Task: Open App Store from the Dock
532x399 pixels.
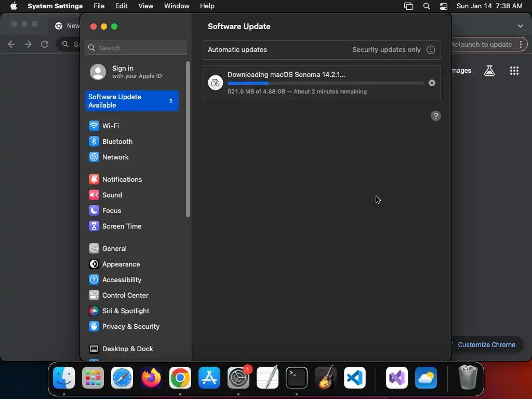Action: (x=209, y=378)
